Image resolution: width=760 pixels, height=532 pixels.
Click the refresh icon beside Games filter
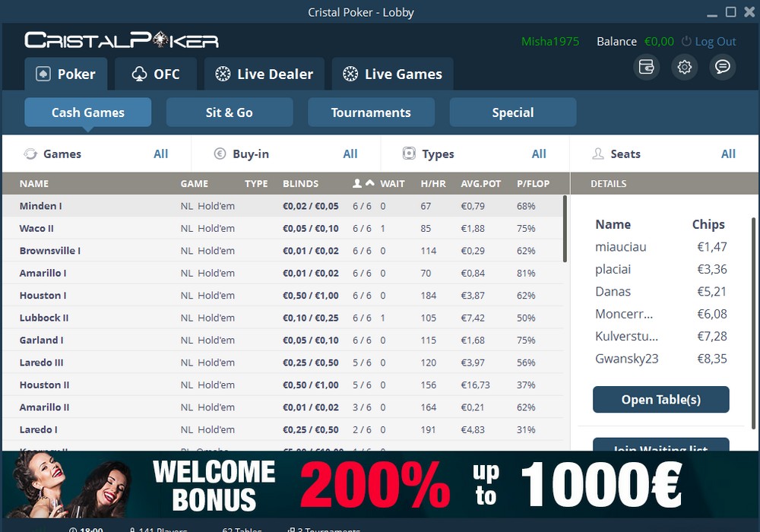[x=31, y=154]
